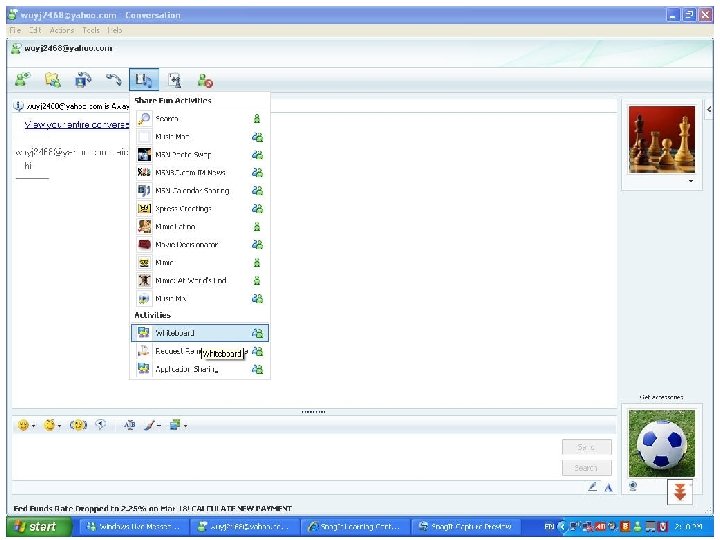Click the EN language indicator in tray
This screenshot has width=720, height=540.
pyautogui.click(x=549, y=527)
